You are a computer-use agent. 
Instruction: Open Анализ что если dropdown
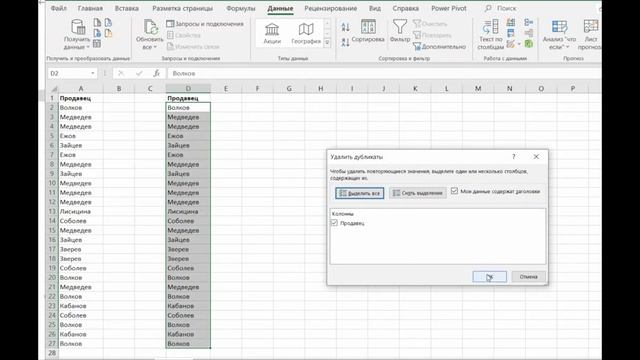559,35
